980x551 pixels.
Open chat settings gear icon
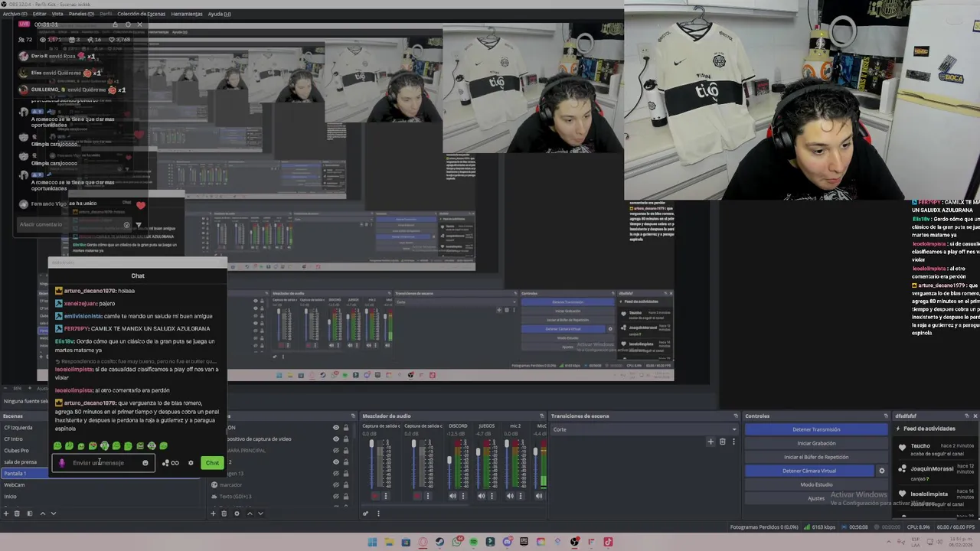point(191,463)
